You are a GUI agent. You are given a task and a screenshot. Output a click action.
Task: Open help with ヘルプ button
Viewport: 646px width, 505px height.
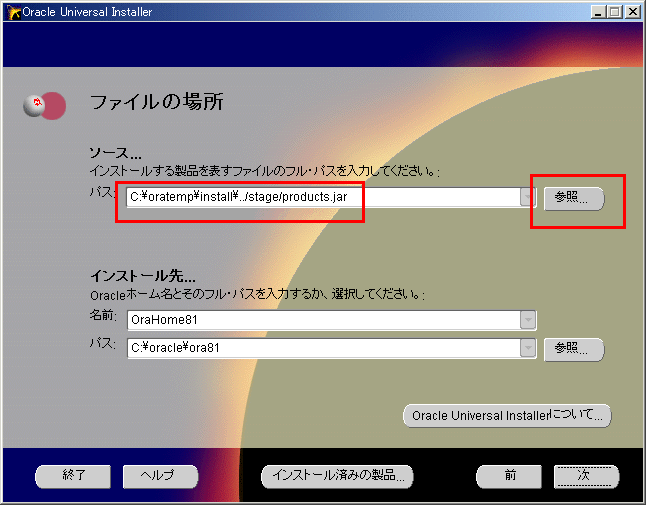[x=160, y=477]
